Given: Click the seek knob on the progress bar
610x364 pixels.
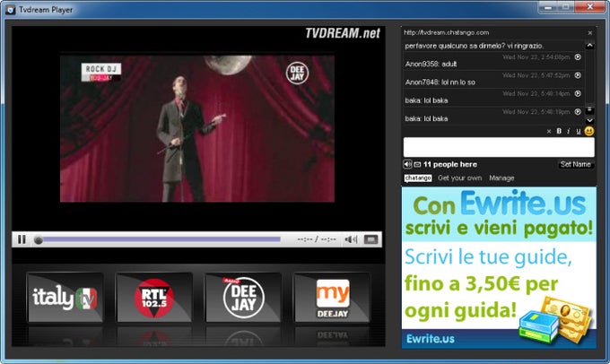Looking at the screenshot, I should click(x=38, y=240).
